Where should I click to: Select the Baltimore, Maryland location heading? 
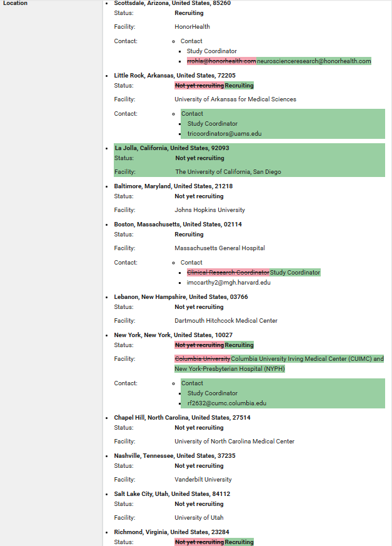pos(173,186)
